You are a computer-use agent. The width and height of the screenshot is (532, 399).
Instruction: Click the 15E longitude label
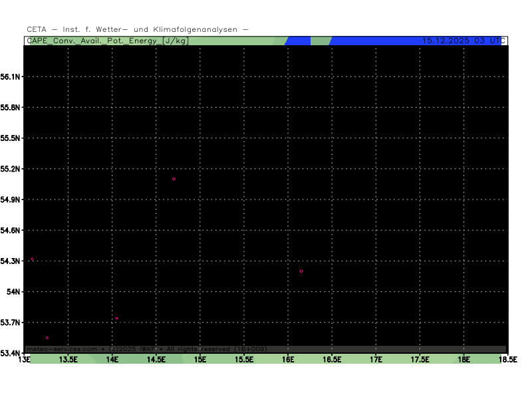point(200,360)
